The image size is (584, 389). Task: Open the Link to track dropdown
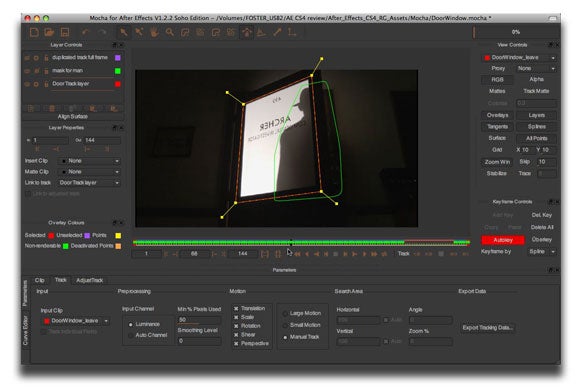tap(89, 183)
